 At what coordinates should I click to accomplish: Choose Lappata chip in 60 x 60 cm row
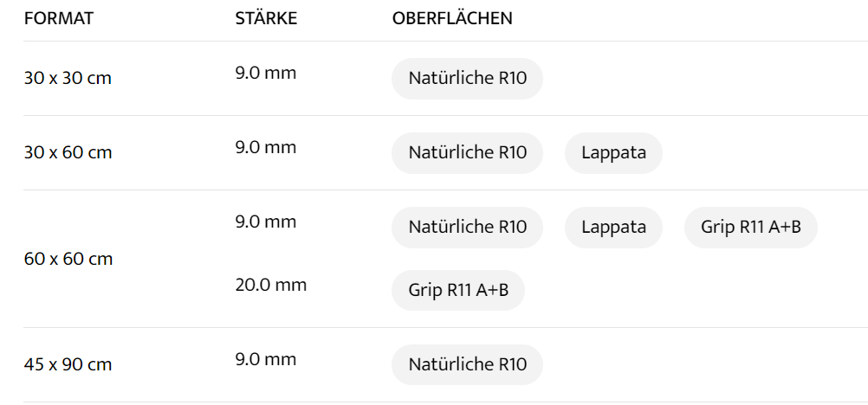(x=613, y=228)
